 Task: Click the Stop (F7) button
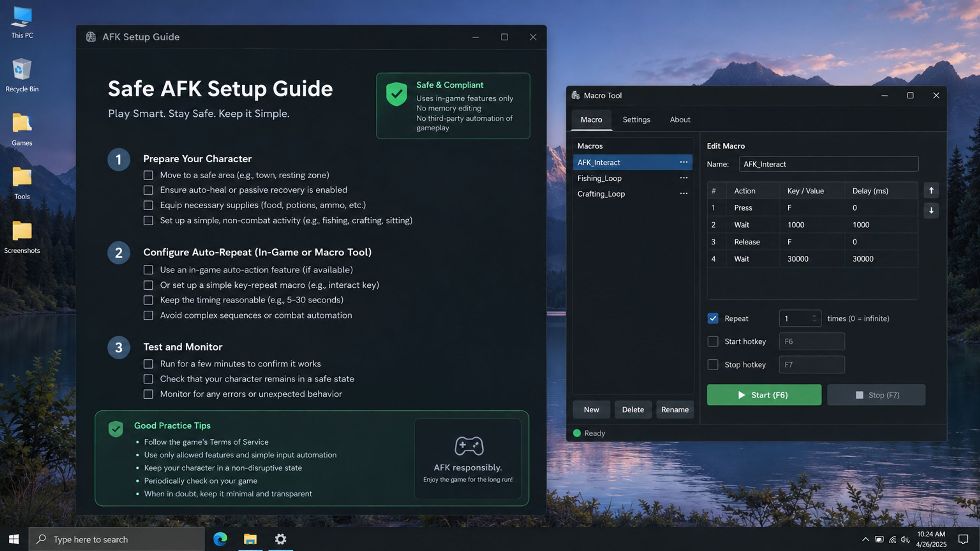click(876, 395)
